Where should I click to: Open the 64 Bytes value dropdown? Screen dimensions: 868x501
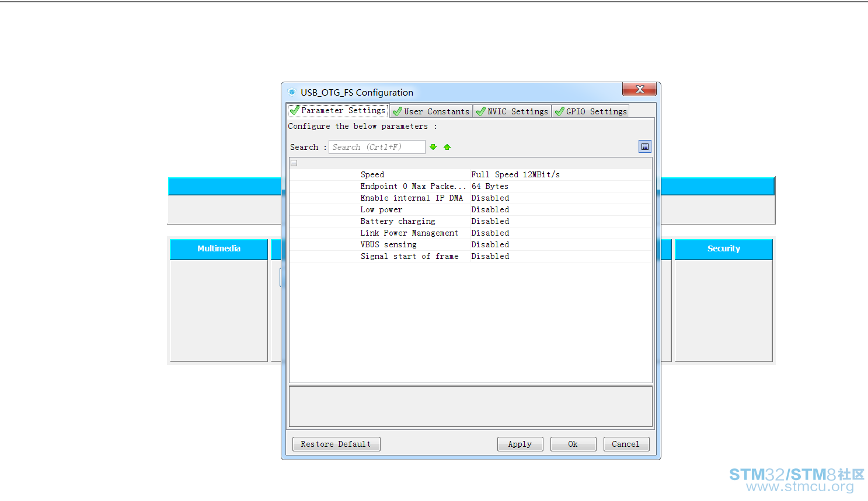(x=490, y=186)
